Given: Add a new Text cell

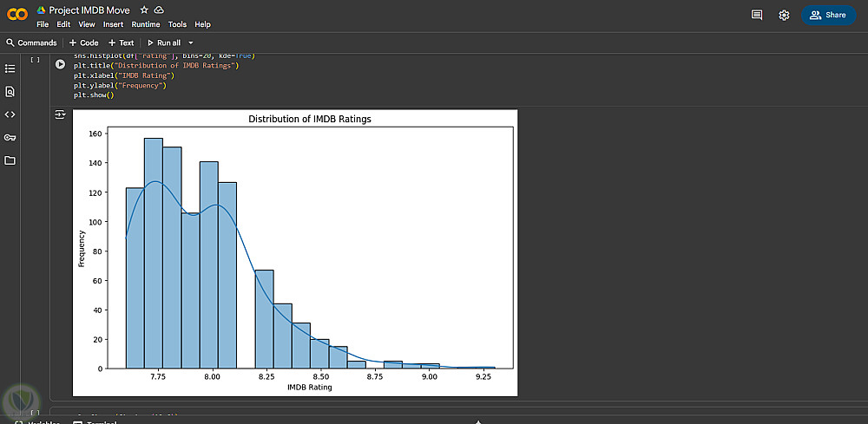Looking at the screenshot, I should pyautogui.click(x=121, y=42).
